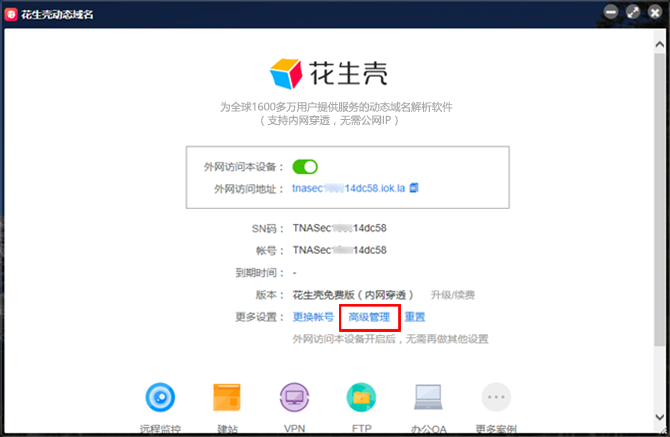
Task: Click the 帐号 account value text
Action: tap(339, 250)
